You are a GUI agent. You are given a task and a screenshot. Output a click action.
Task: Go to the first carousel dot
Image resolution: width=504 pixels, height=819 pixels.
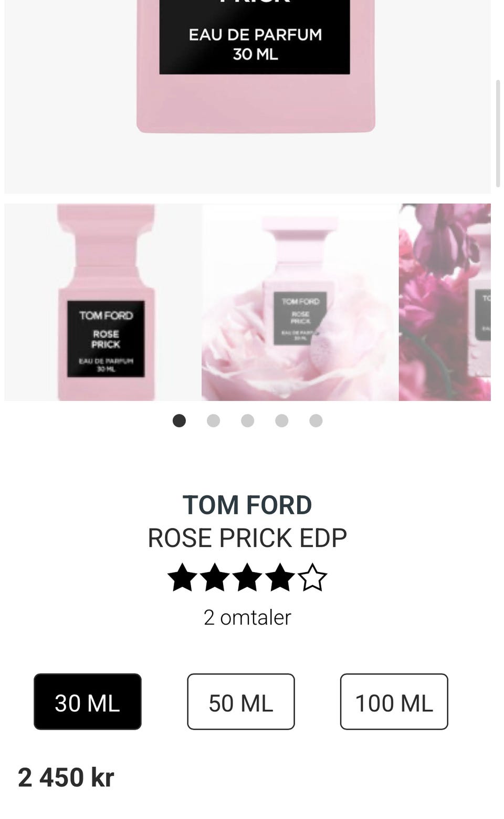coord(179,421)
